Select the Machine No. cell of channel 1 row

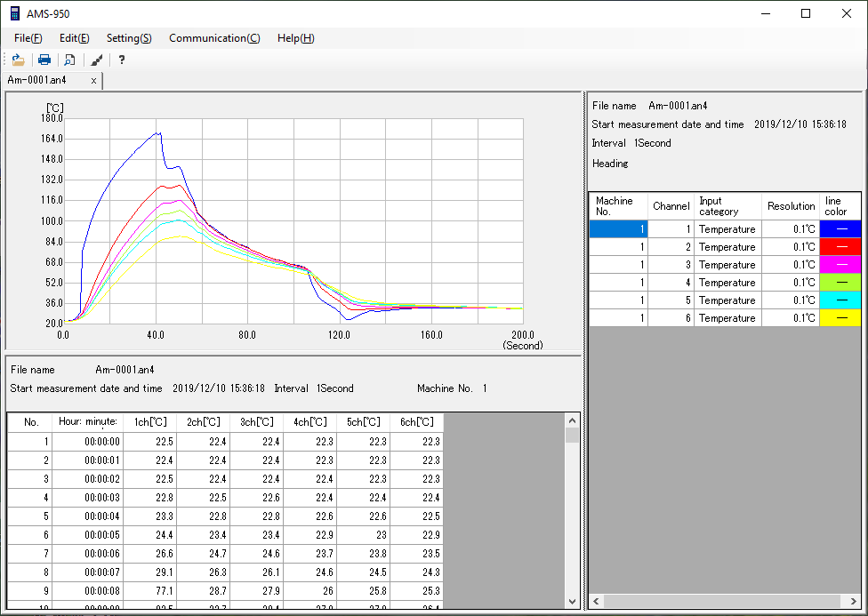[618, 229]
